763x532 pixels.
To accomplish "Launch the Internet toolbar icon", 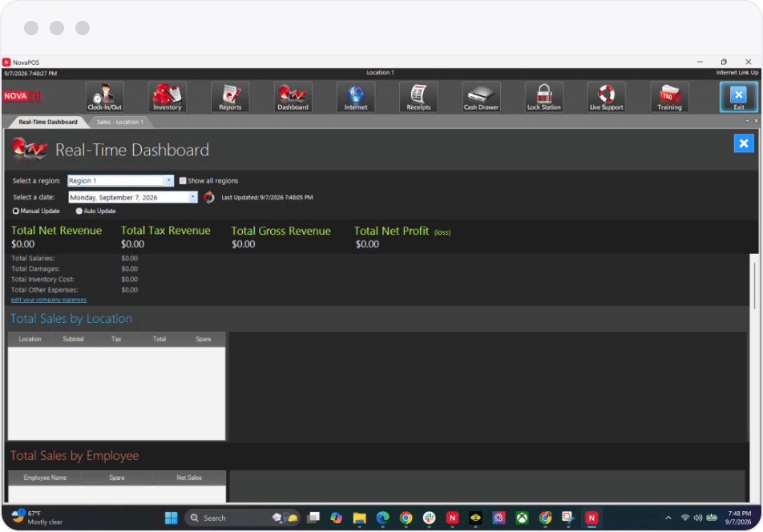I will point(356,97).
